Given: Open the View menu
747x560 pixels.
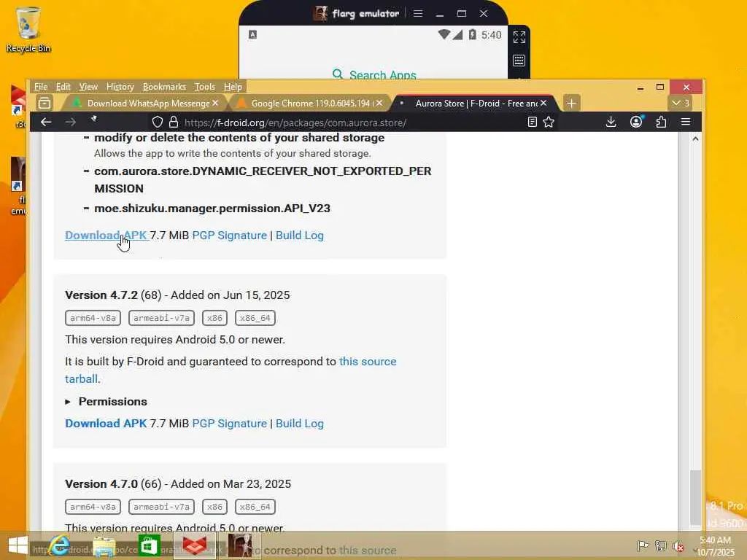Looking at the screenshot, I should pos(88,87).
